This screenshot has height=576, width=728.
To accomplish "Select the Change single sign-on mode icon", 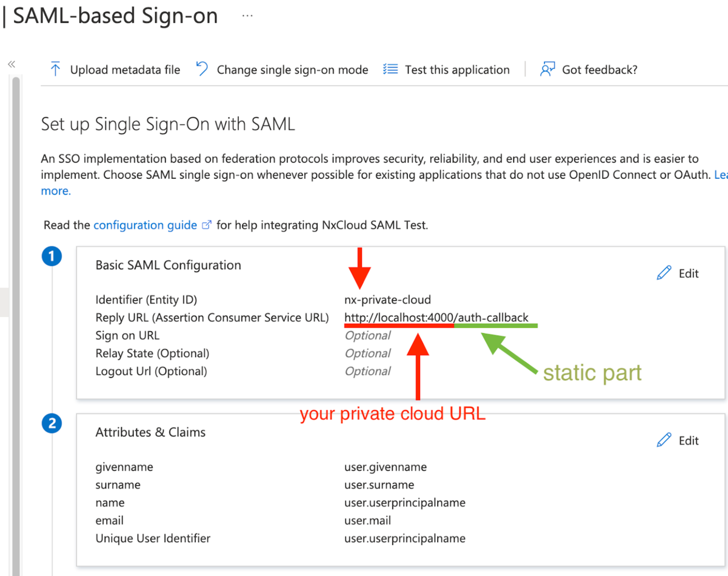I will pos(201,69).
